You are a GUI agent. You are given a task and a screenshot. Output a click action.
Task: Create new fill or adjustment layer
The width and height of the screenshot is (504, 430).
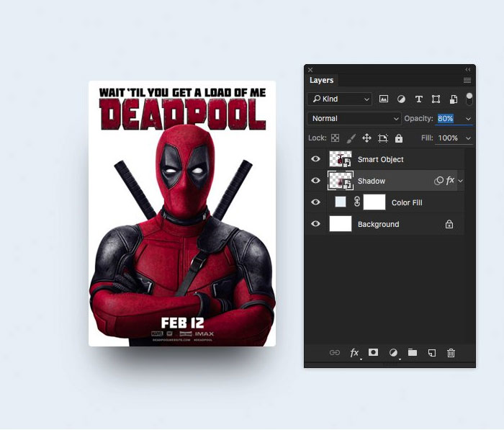393,353
